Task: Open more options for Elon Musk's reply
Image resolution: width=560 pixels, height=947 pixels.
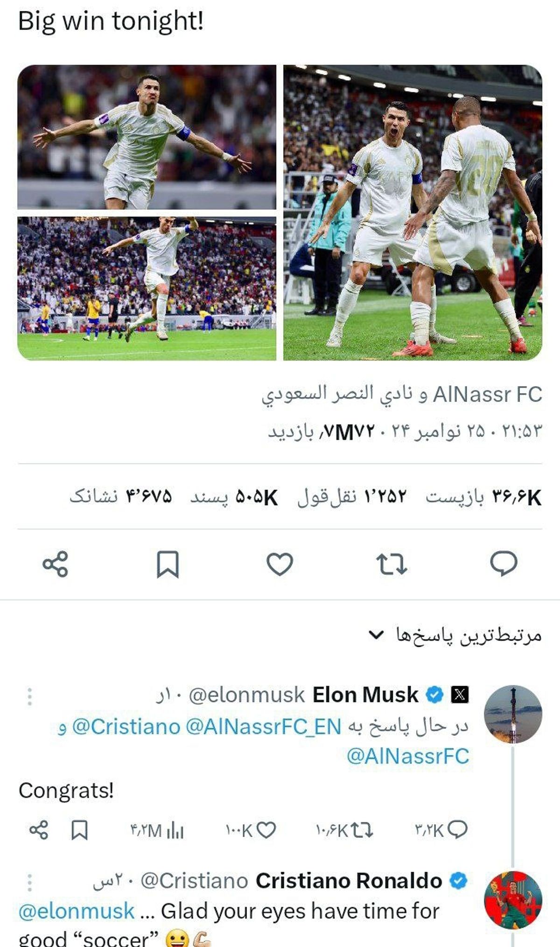Action: tap(29, 696)
